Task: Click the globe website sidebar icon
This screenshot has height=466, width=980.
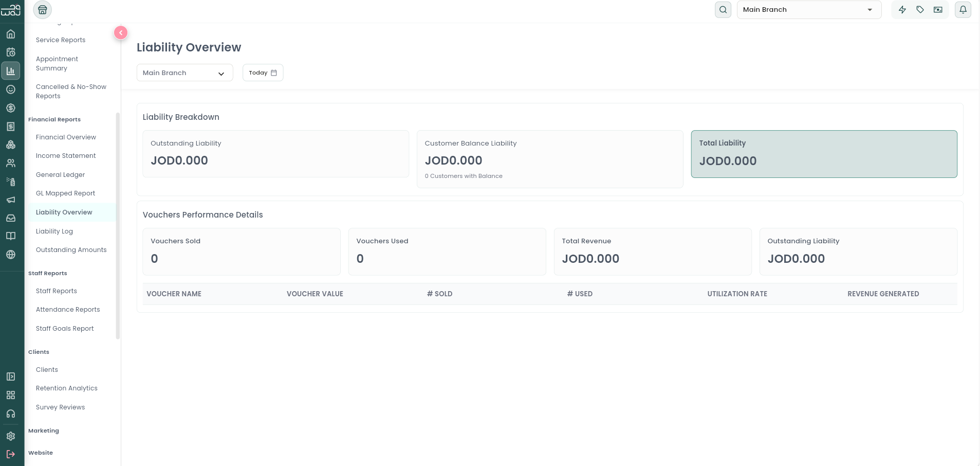Action: click(x=11, y=255)
